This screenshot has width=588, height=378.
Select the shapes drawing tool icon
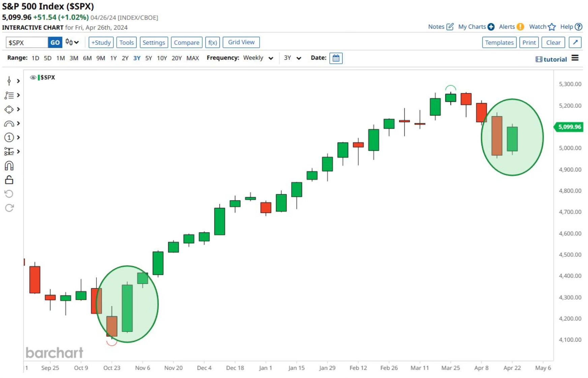pyautogui.click(x=9, y=109)
